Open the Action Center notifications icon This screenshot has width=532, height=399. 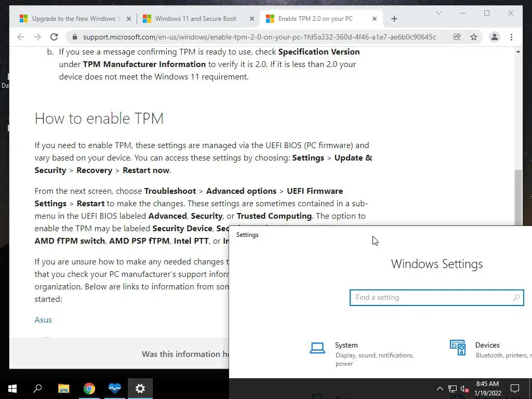(515, 389)
